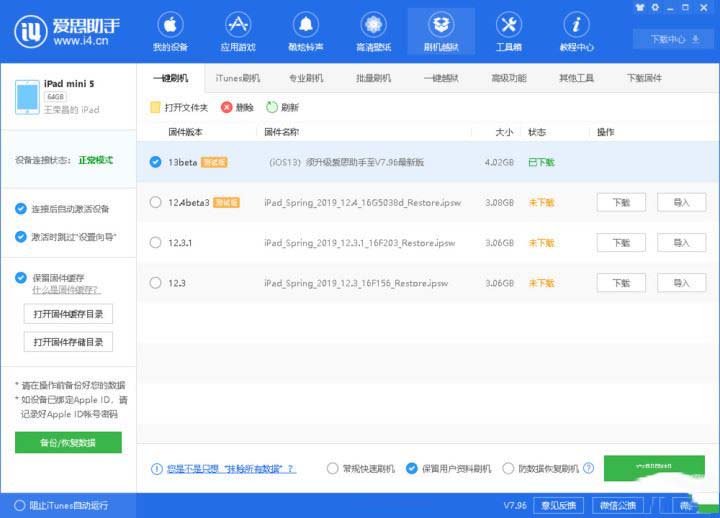Viewport: 720px width, 518px height.
Task: Click the question mark help icon beside 防数据恢复刷机
Action: click(x=588, y=468)
